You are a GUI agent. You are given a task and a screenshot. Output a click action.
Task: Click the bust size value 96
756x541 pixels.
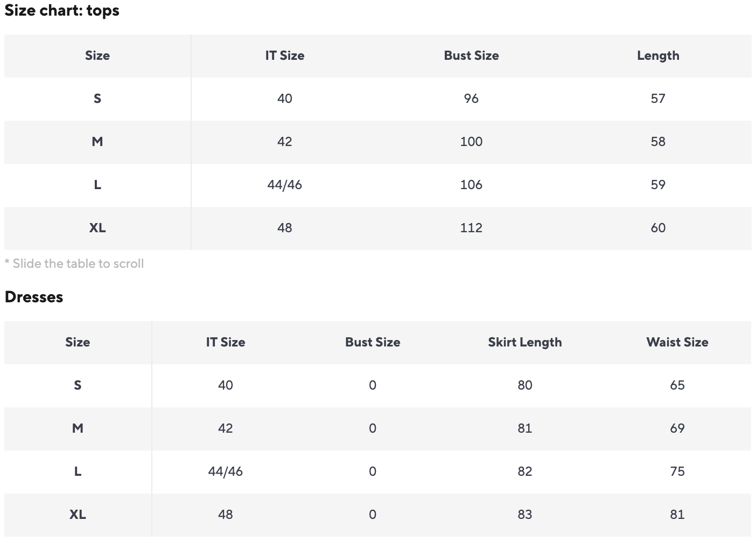click(x=471, y=99)
